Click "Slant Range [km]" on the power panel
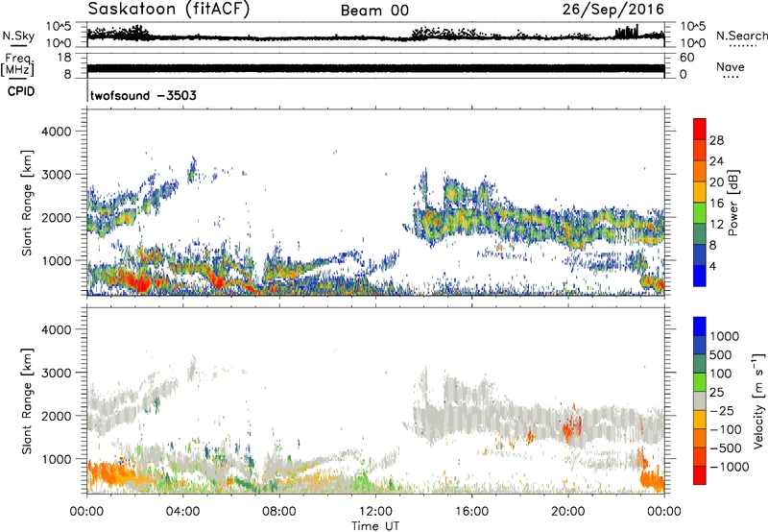Image resolution: width=768 pixels, height=532 pixels. pos(27,203)
